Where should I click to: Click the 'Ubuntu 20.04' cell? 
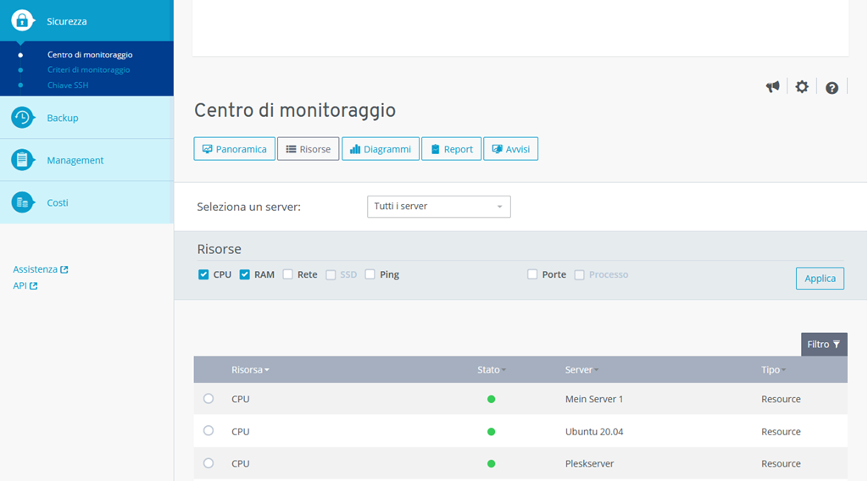pyautogui.click(x=594, y=432)
